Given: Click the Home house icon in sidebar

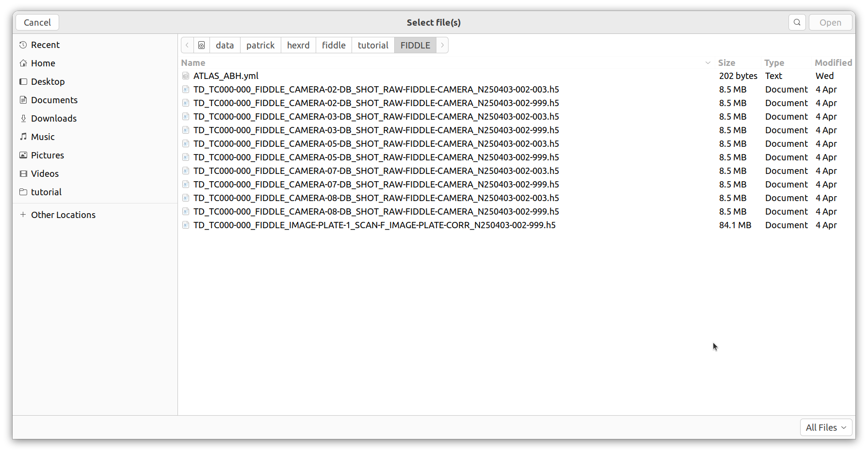Looking at the screenshot, I should (23, 63).
